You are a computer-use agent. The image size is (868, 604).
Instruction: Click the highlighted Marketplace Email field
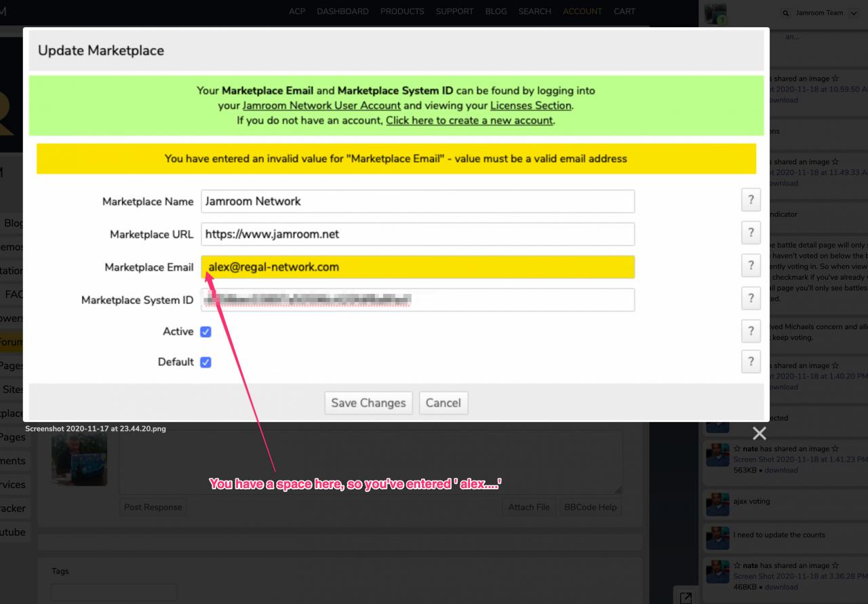(x=418, y=267)
